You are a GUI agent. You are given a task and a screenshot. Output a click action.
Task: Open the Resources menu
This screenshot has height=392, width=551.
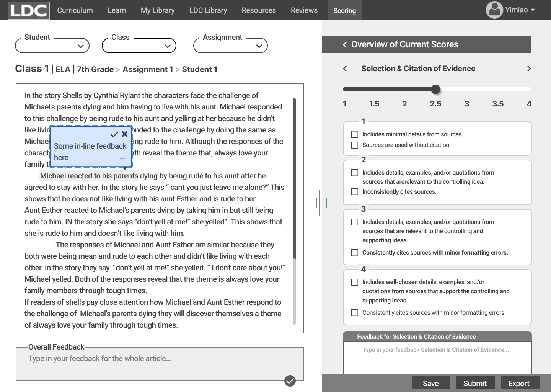(x=259, y=10)
